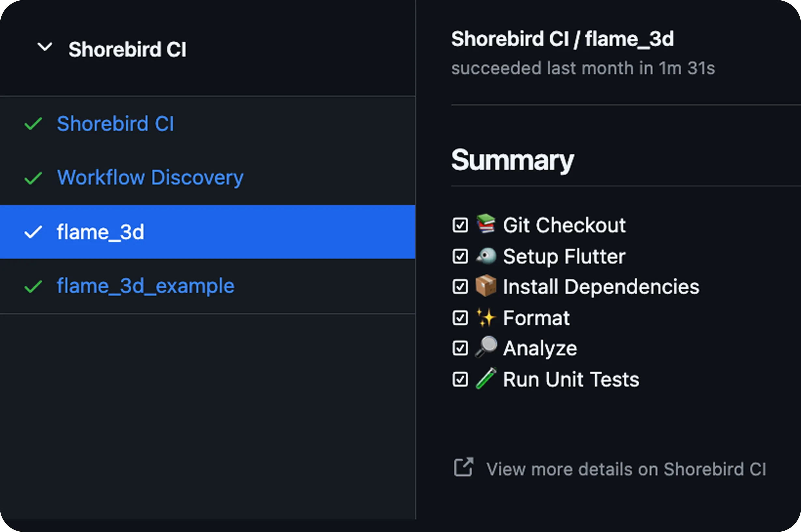Open View more details on Shorebird CI
This screenshot has width=801, height=532.
click(x=626, y=469)
